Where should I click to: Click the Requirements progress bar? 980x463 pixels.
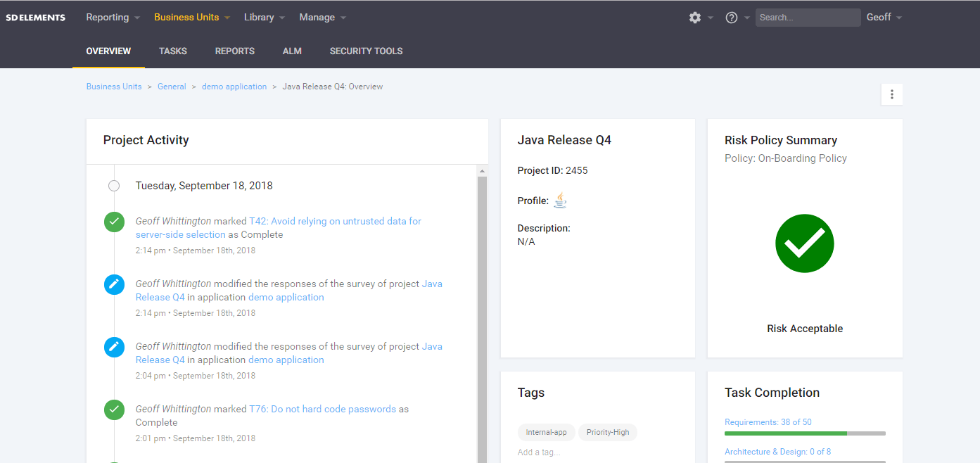[804, 433]
